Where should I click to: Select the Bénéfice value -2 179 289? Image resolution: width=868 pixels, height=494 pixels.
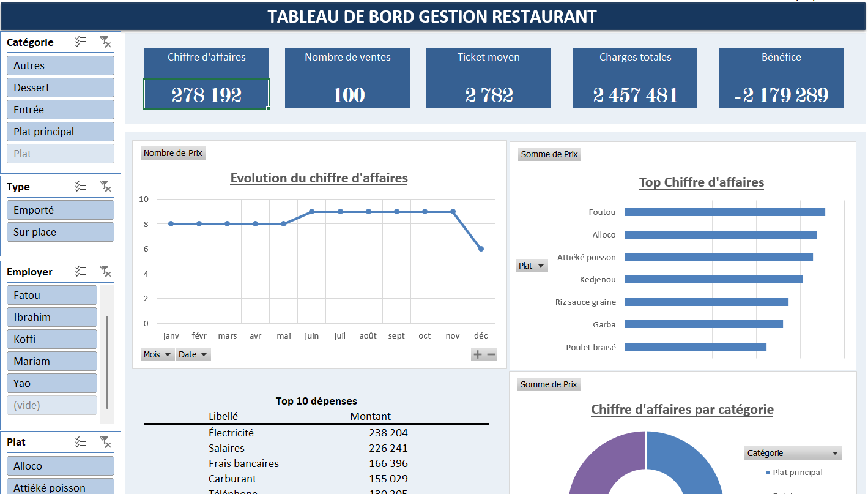[x=781, y=94]
